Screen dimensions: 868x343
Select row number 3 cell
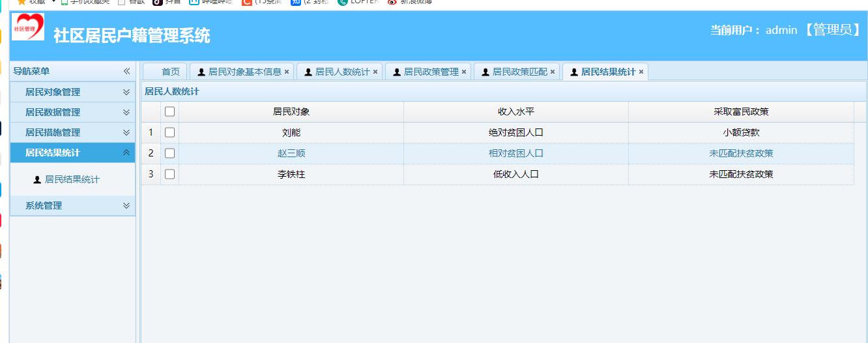[151, 174]
